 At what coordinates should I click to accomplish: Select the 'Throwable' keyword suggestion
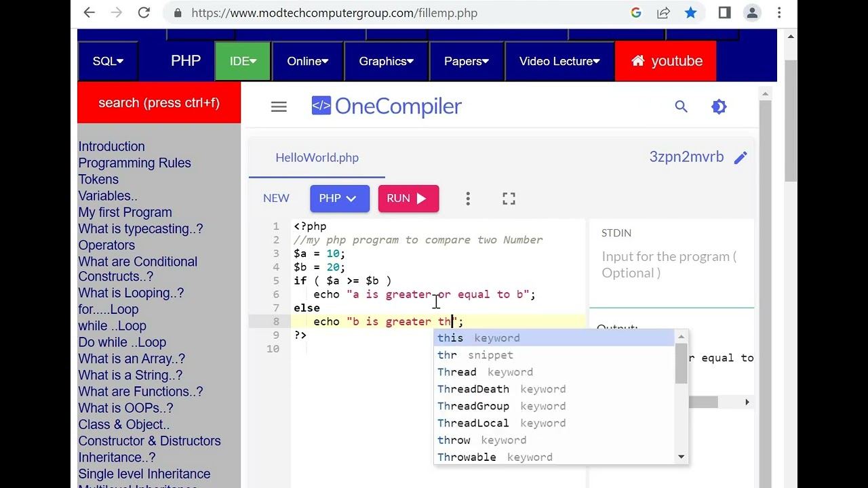[x=554, y=457]
